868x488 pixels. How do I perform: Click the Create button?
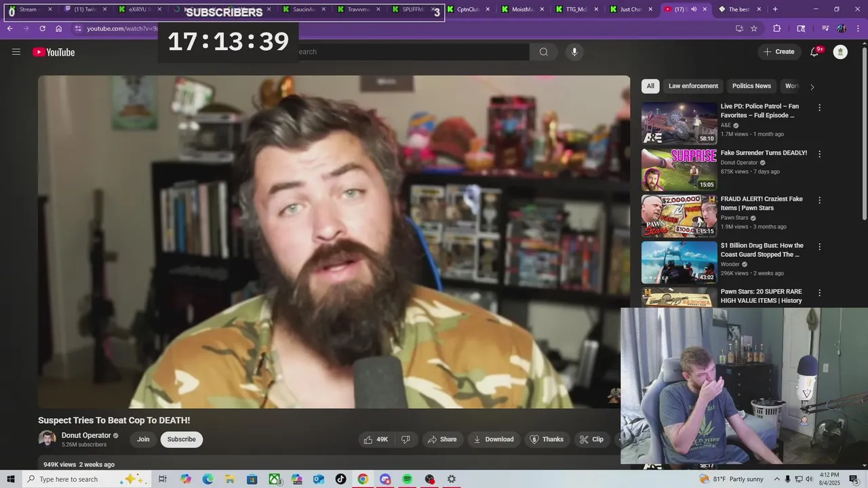pos(779,52)
